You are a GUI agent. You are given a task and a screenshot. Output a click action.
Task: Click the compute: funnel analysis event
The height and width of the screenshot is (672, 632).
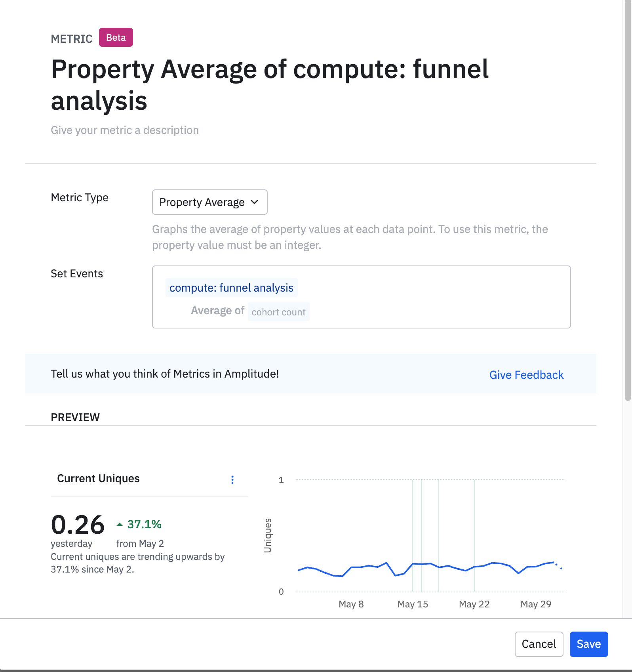tap(232, 288)
